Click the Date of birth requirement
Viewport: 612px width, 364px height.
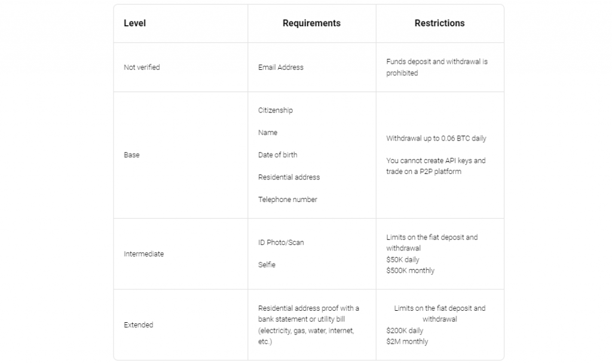[x=277, y=155]
